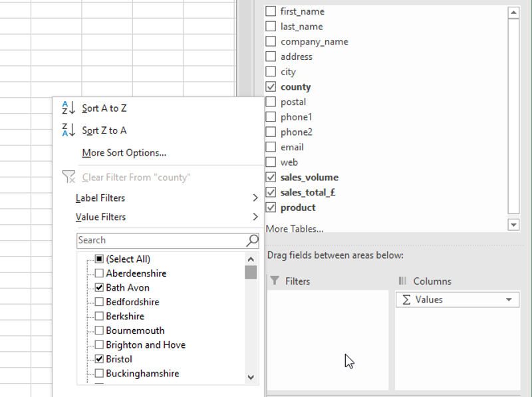Enable the city field checkbox
This screenshot has height=397, width=532.
pos(271,72)
